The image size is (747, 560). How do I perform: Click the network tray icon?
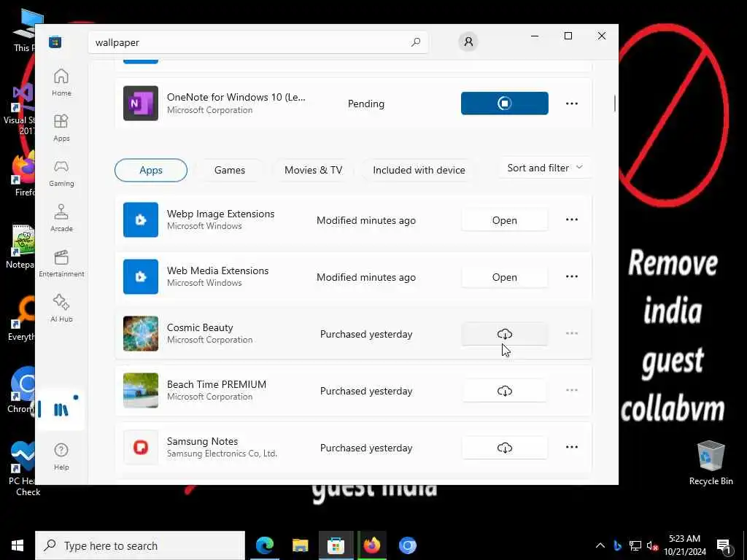[x=635, y=545]
